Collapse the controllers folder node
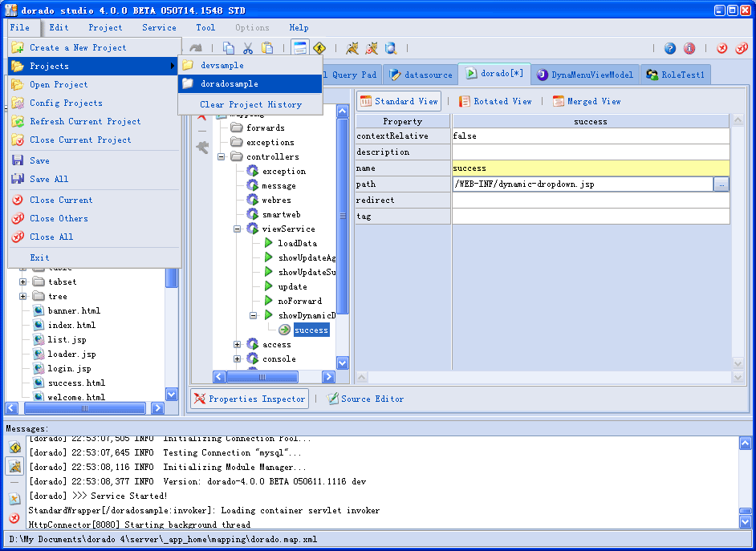Viewport: 756px width, 551px height. (x=221, y=156)
